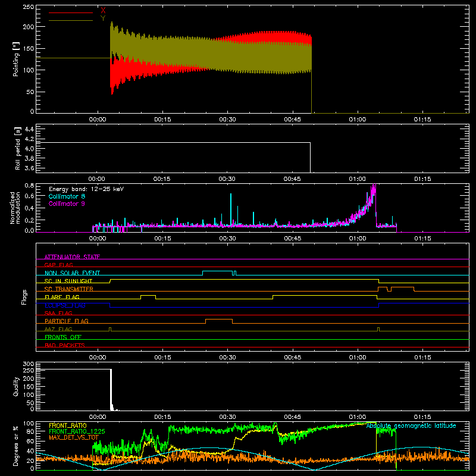Click the red legend line for X
The height and width of the screenshot is (476, 476).
(71, 12)
